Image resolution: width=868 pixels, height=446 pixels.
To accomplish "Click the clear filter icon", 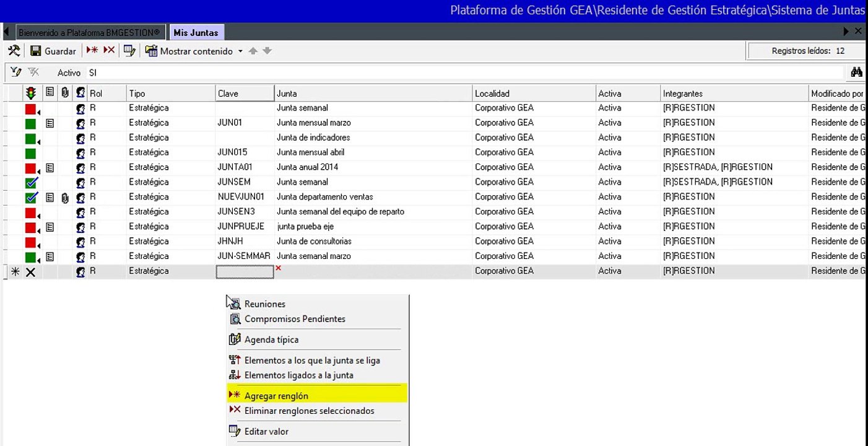I will (33, 72).
